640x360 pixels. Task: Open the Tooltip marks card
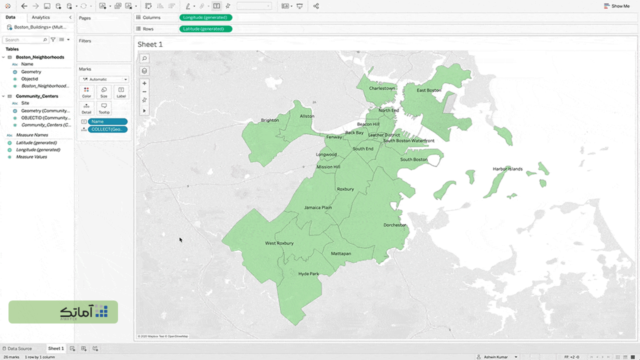point(104,109)
